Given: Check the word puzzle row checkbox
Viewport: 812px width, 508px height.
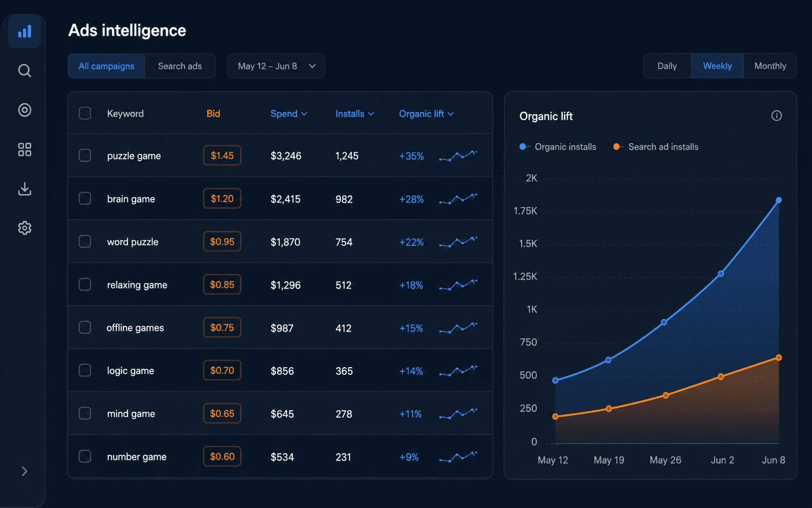Looking at the screenshot, I should 85,241.
